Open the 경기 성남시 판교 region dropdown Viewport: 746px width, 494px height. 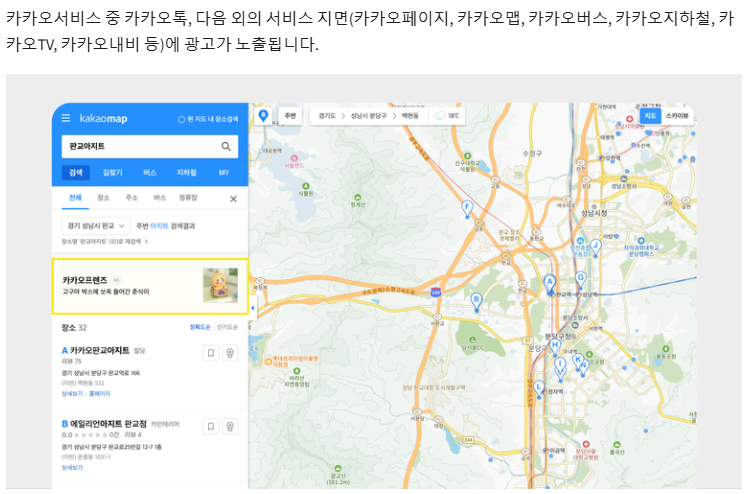(96, 226)
